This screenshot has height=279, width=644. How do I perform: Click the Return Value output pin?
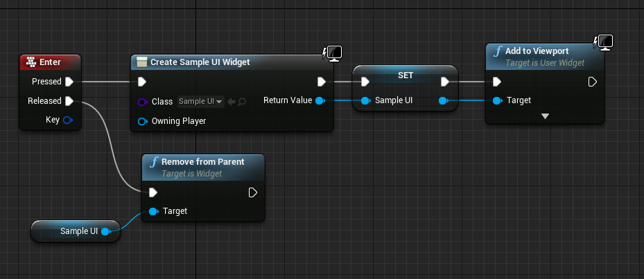coord(320,100)
